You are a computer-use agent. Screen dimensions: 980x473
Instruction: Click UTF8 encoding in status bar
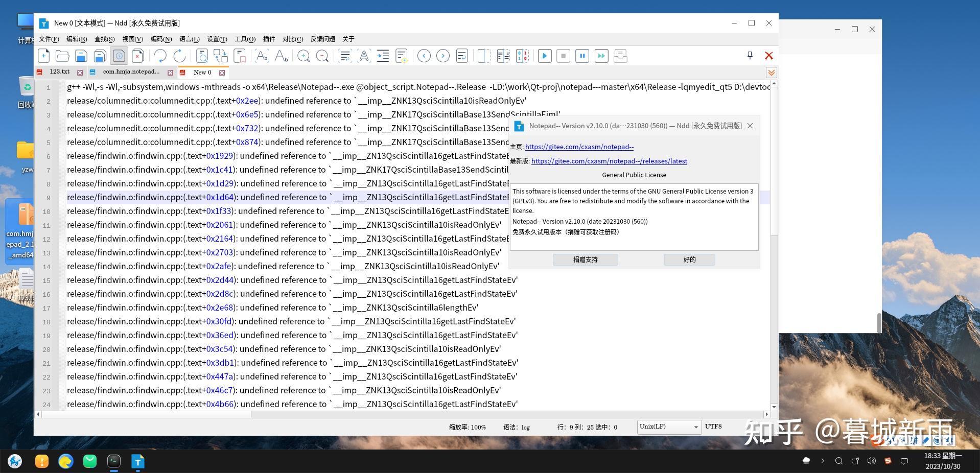(713, 427)
